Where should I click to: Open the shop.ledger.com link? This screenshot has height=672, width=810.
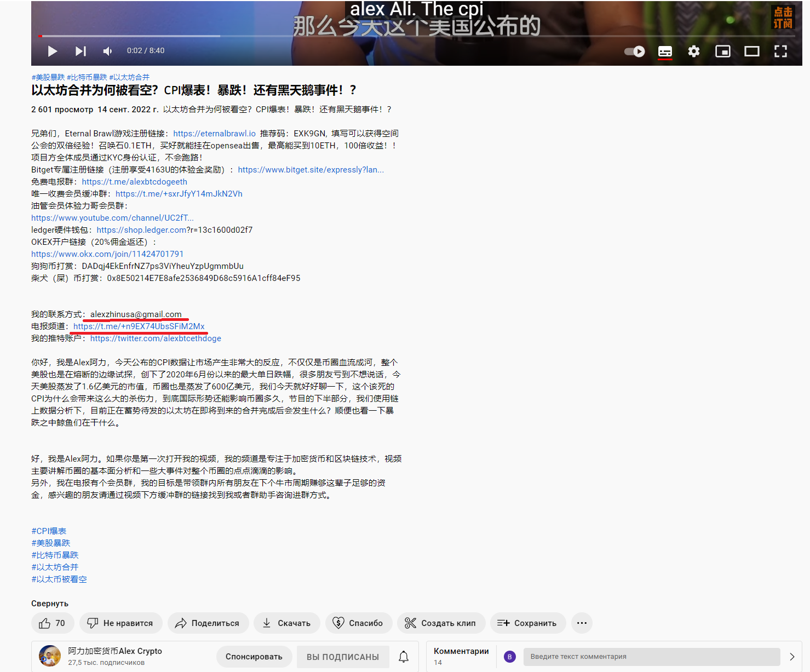pos(142,230)
